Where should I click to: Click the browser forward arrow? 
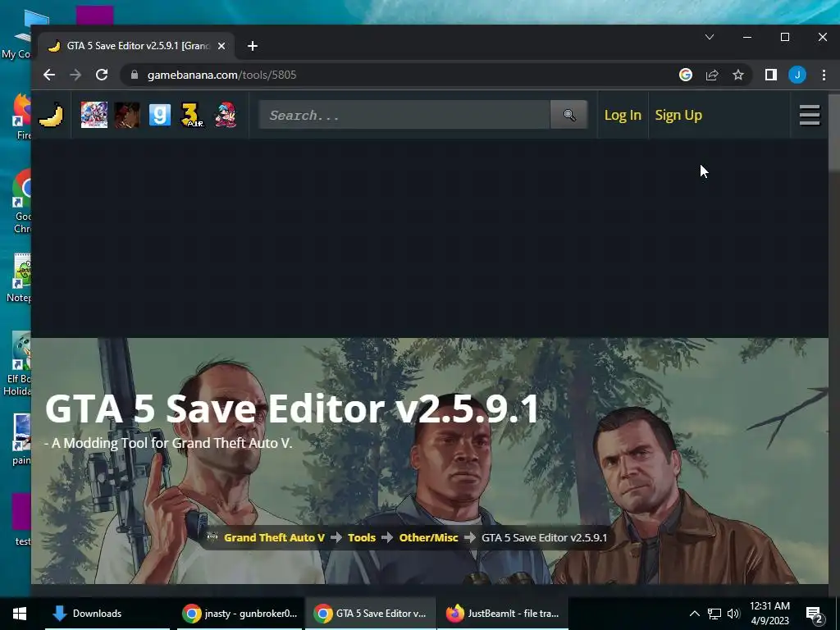point(75,75)
